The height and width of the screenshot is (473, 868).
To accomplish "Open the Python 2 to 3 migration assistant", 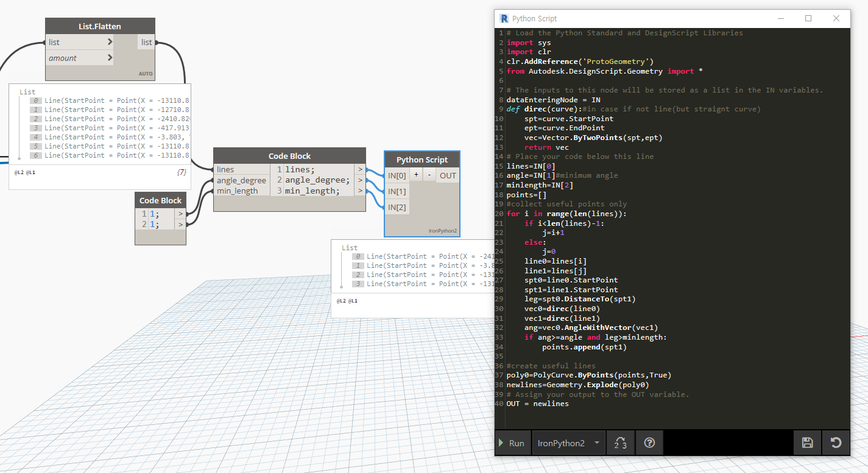I will coord(621,443).
